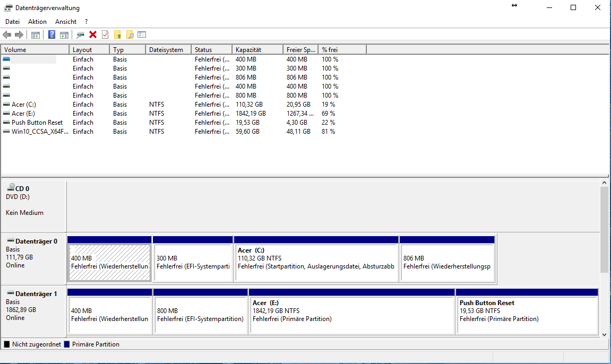Click the Back arrow toolbar icon
The height and width of the screenshot is (364, 611).
coord(7,34)
